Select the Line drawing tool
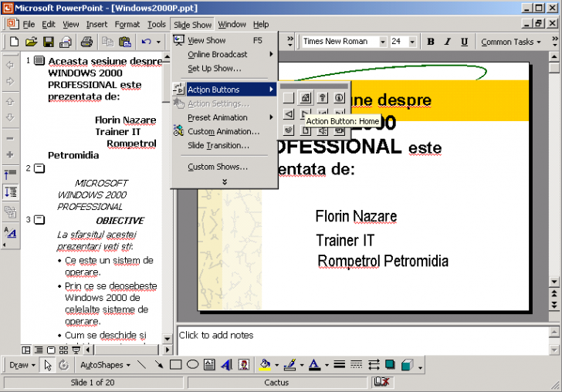This screenshot has width=562, height=392. 142,365
